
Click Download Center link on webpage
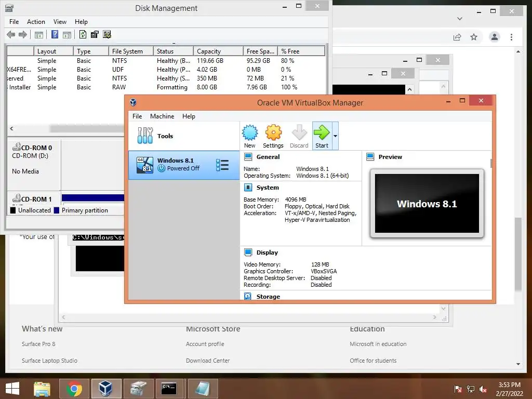pos(208,361)
